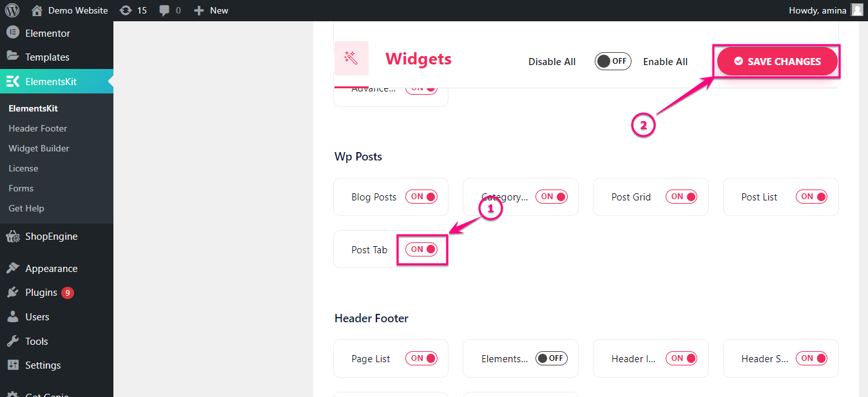
Task: Open the Howdy, amina profile avatar
Action: [x=857, y=10]
